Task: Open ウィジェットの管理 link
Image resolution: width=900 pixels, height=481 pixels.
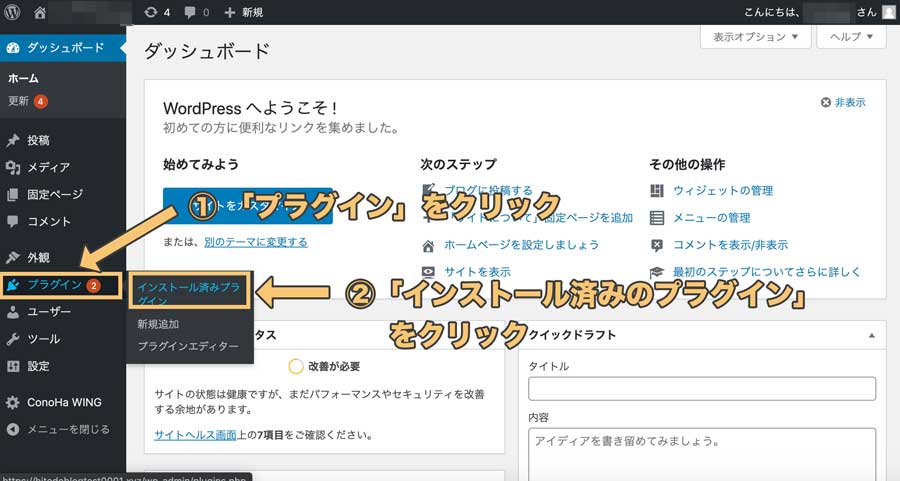Action: [723, 191]
